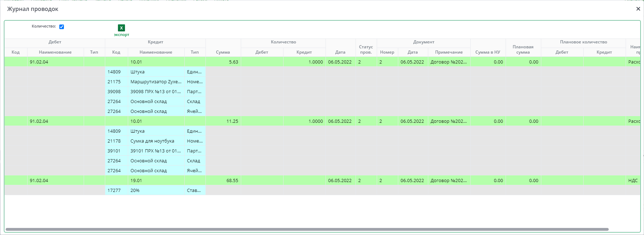This screenshot has width=644, height=235.
Task: Click the Номер document column header
Action: [387, 52]
